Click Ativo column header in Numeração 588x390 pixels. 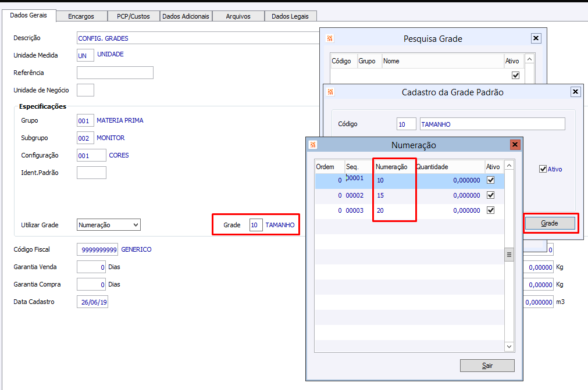coord(494,167)
